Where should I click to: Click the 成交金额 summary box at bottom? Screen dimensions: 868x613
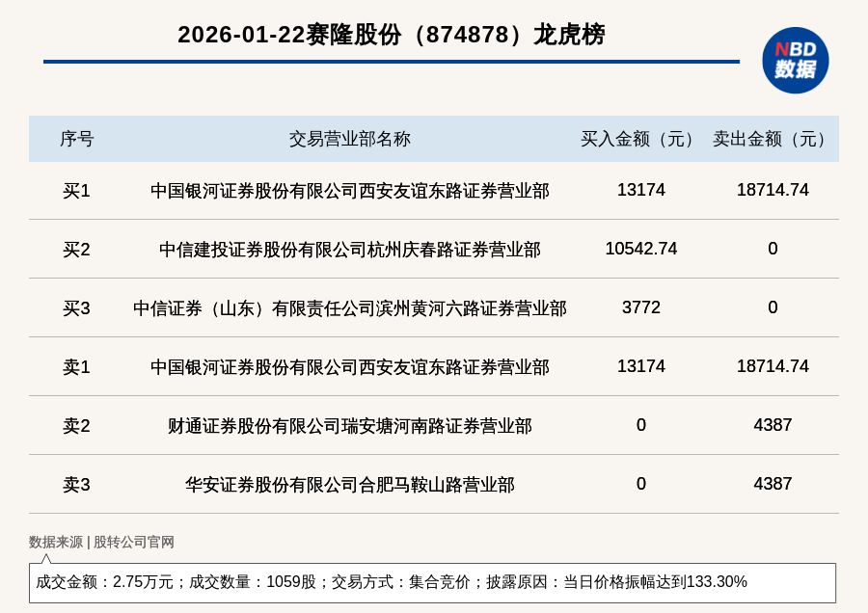coord(432,582)
